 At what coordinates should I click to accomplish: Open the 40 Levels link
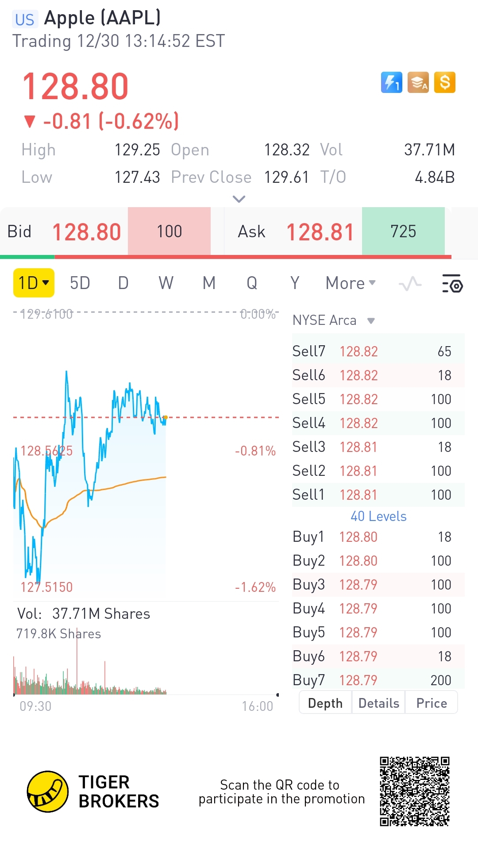pos(378,516)
